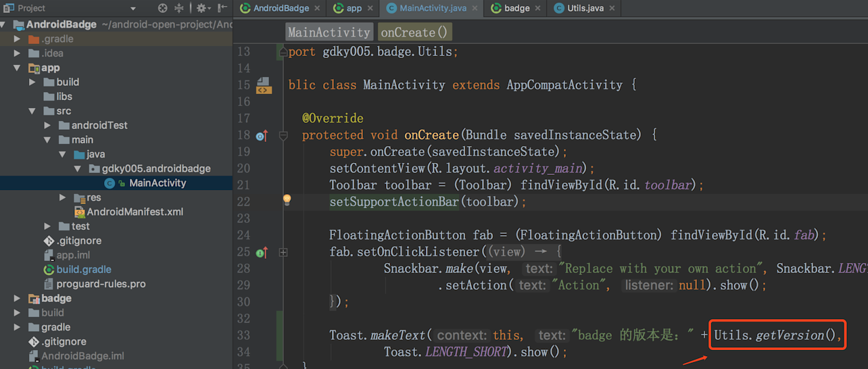Select the app.iml file

[73, 255]
